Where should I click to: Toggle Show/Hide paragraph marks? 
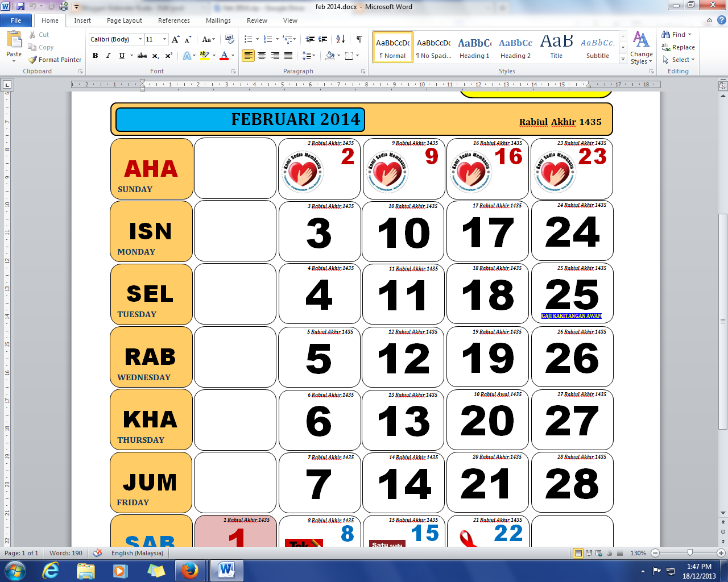click(359, 39)
